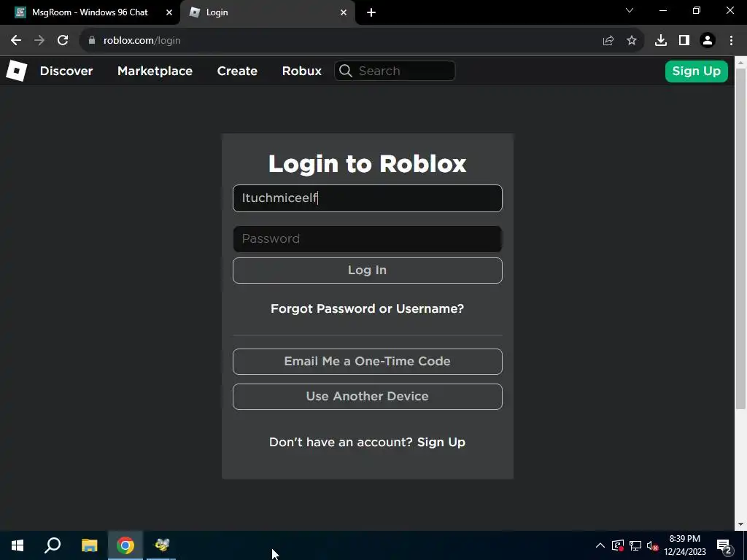Click the search magnifier icon in Roblox navbar
Viewport: 747px width, 560px height.
click(x=346, y=71)
